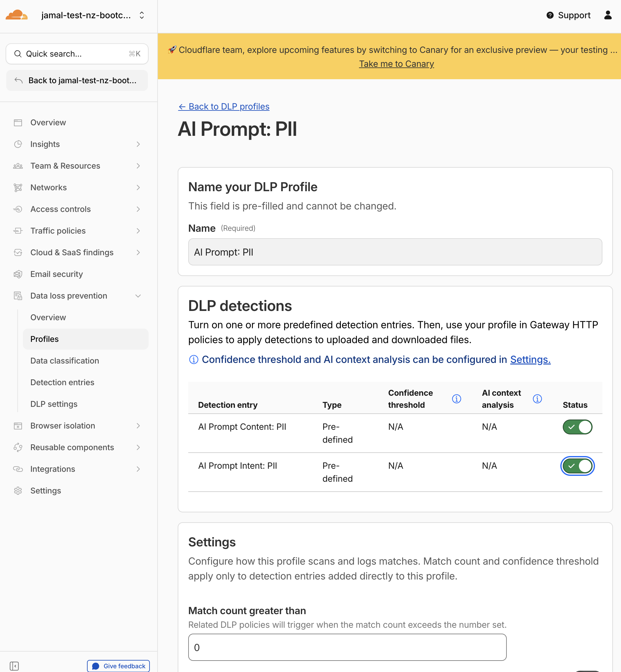Viewport: 621px width, 672px height.
Task: Toggle AI Prompt Content: PII status
Action: 577,427
